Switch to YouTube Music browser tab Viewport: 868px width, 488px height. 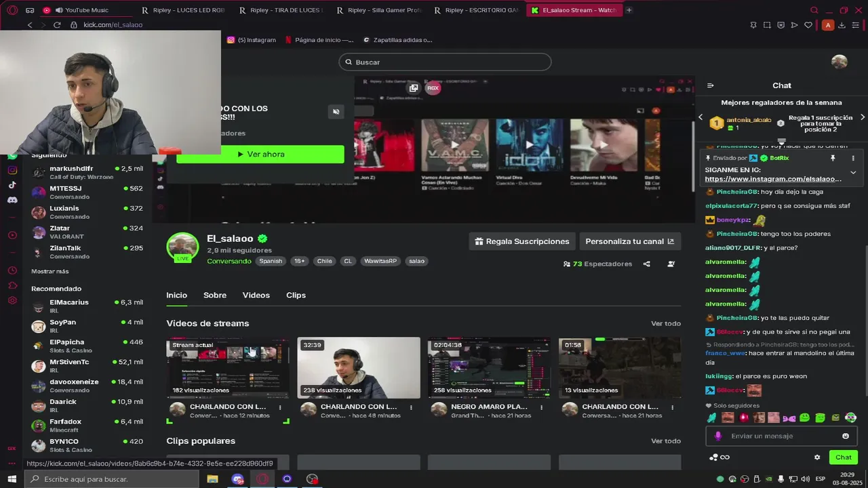click(x=88, y=10)
